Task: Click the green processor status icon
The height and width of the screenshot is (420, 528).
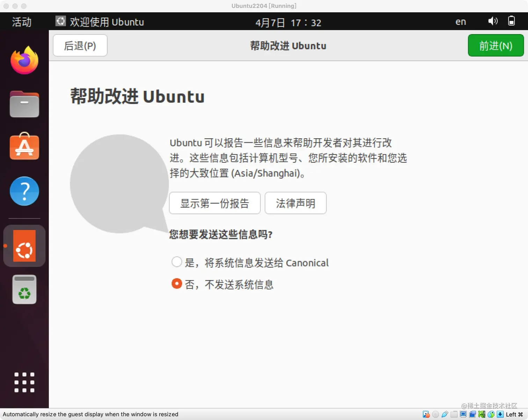Action: (x=482, y=414)
